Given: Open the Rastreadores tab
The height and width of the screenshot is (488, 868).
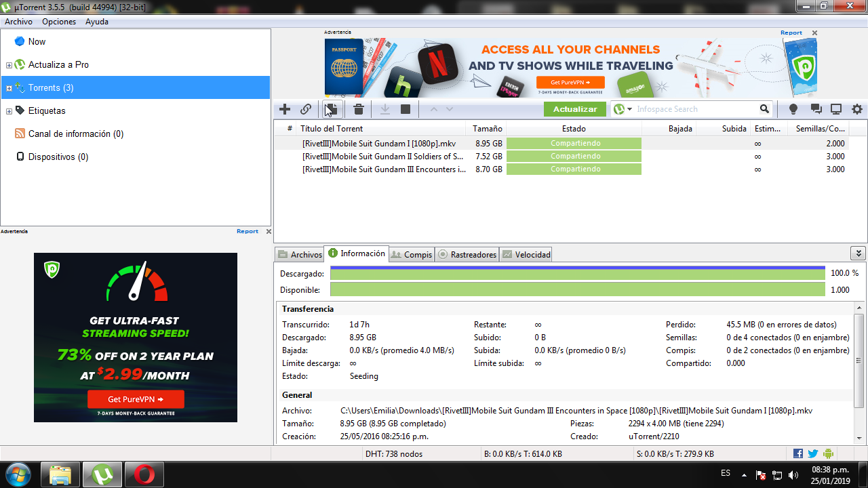Looking at the screenshot, I should click(467, 254).
